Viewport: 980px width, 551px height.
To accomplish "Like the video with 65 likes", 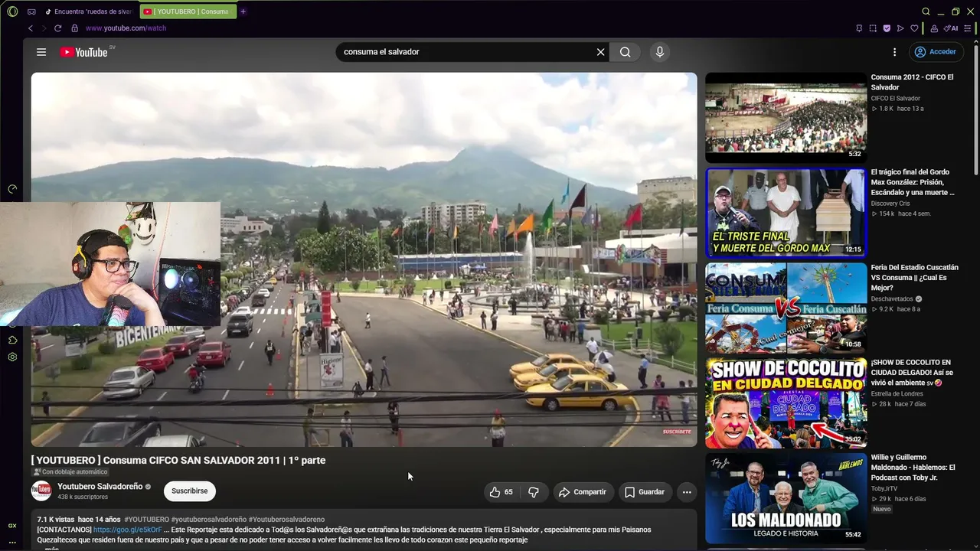I will pos(501,492).
